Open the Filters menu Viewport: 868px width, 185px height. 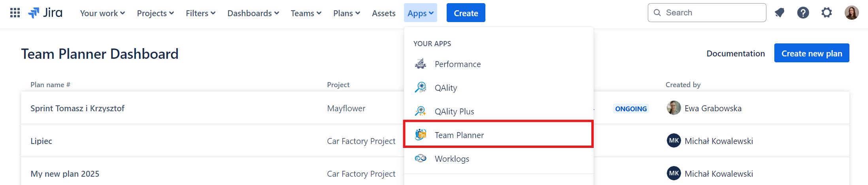pos(200,13)
